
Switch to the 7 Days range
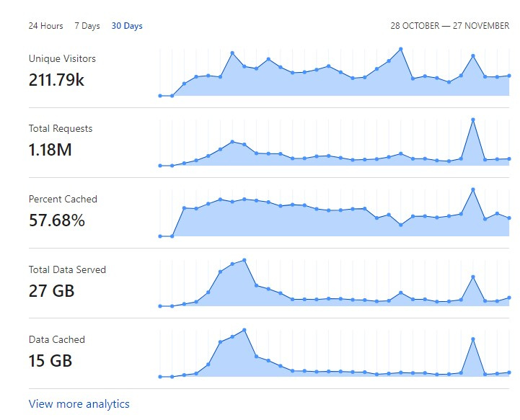click(x=87, y=26)
